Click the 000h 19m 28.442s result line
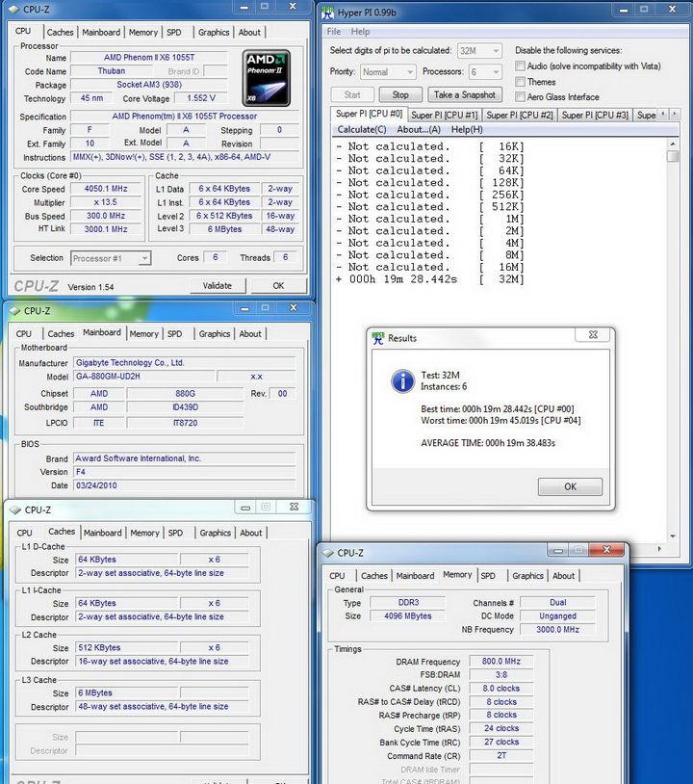This screenshot has width=693, height=784. [430, 279]
